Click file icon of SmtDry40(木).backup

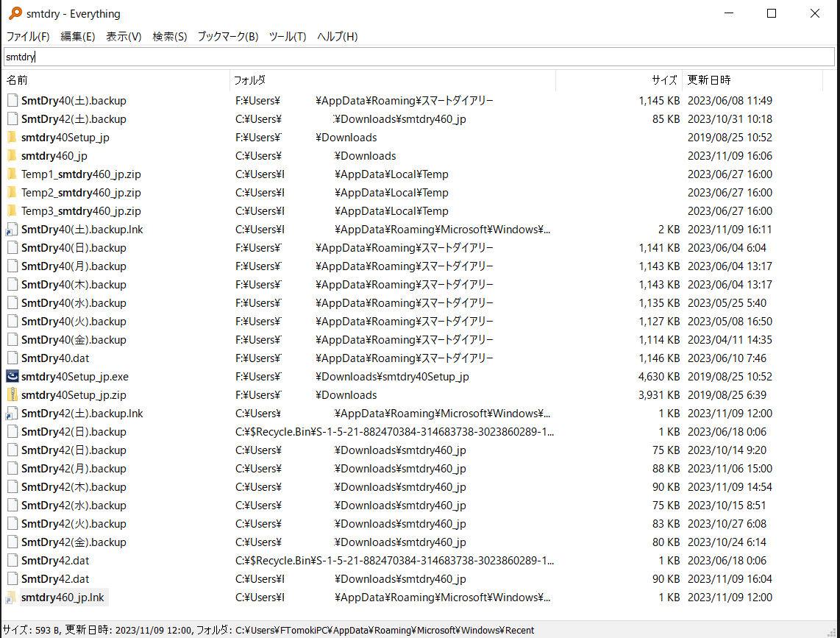pos(13,285)
